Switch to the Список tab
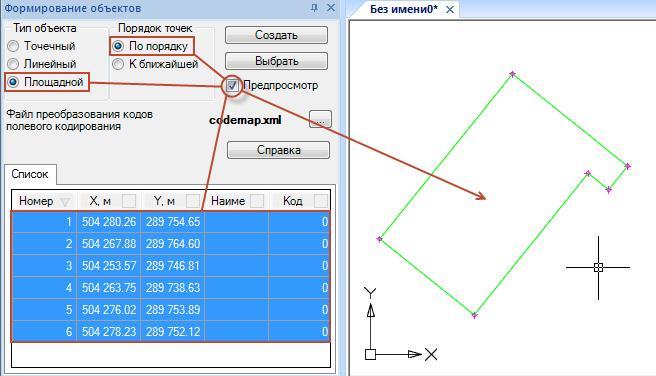The width and height of the screenshot is (656, 376). (30, 174)
